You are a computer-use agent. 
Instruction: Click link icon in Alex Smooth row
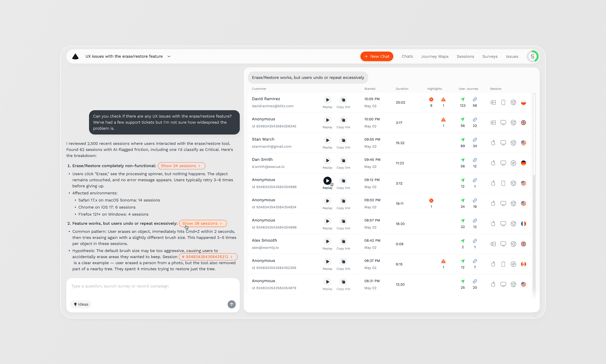click(475, 241)
